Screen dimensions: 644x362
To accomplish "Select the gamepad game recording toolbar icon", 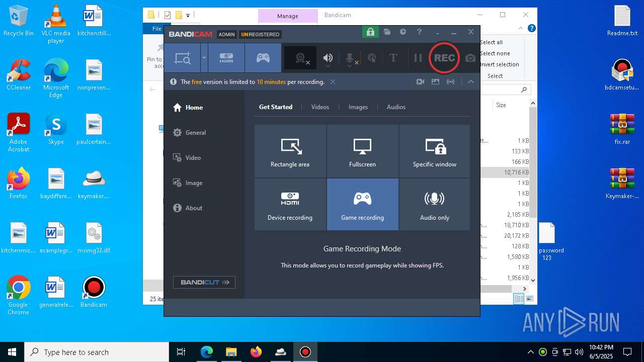I will coord(263,58).
